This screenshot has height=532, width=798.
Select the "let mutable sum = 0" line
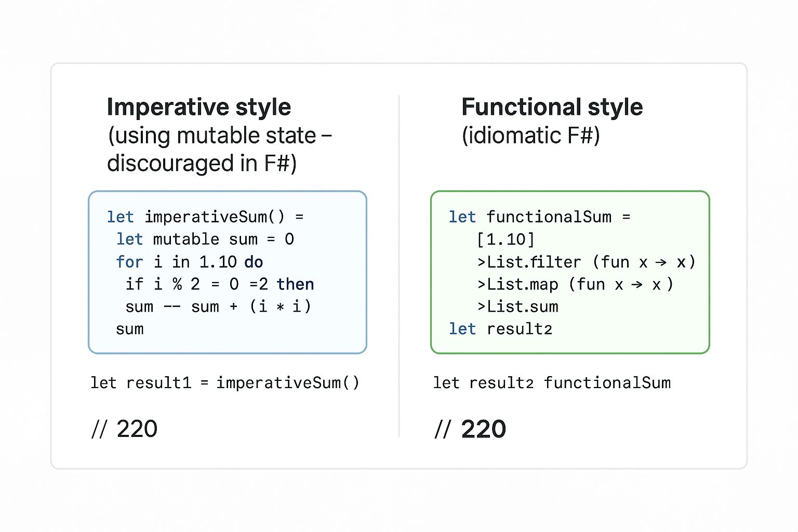(205, 239)
